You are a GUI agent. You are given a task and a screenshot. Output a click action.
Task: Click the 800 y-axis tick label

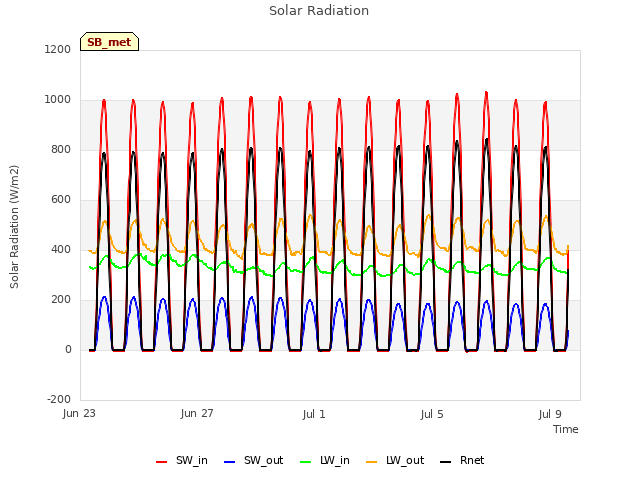pos(61,149)
